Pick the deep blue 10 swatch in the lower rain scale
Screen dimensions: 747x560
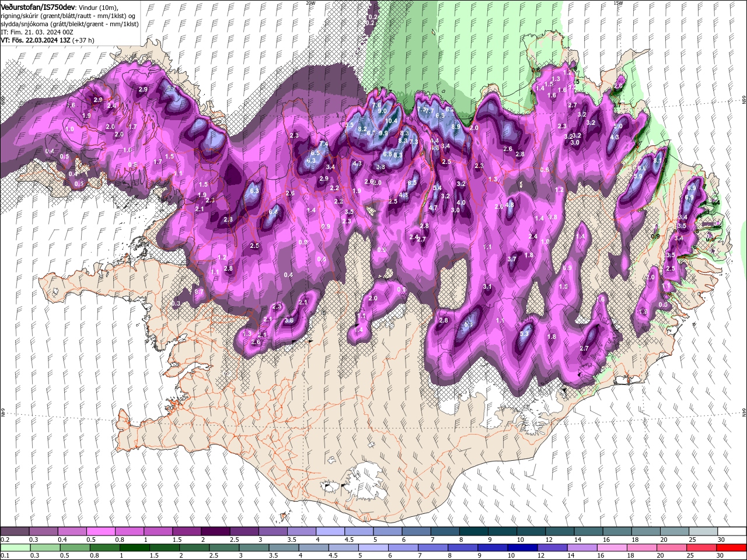[x=522, y=548]
